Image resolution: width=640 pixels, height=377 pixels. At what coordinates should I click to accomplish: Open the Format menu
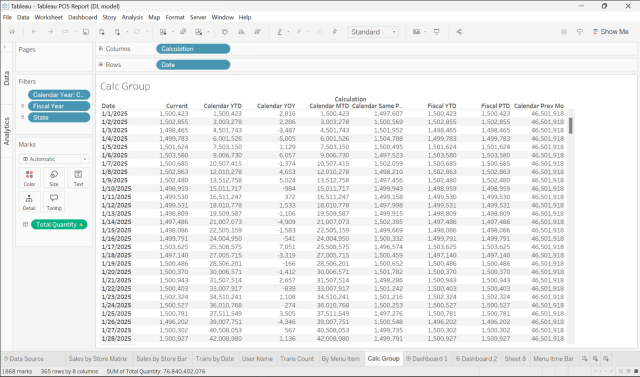point(175,17)
